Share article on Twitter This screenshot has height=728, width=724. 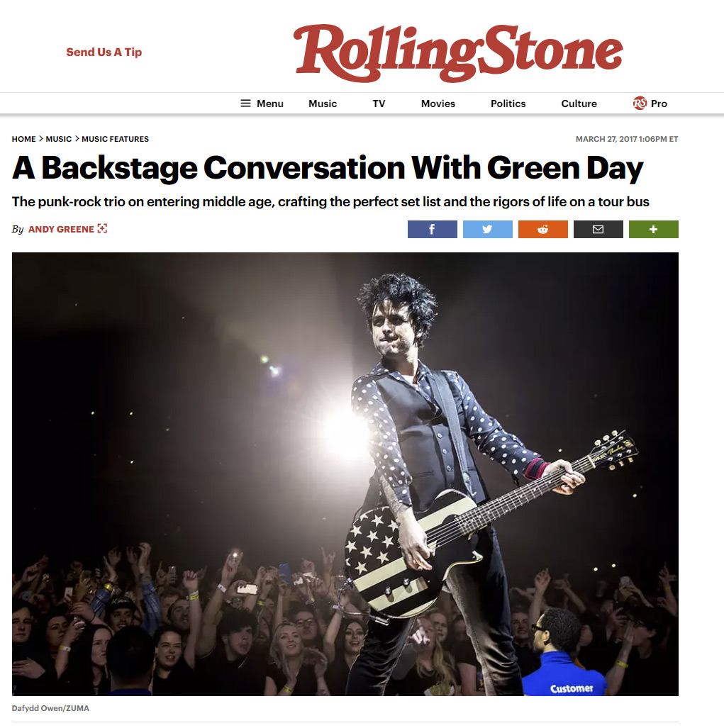click(488, 230)
